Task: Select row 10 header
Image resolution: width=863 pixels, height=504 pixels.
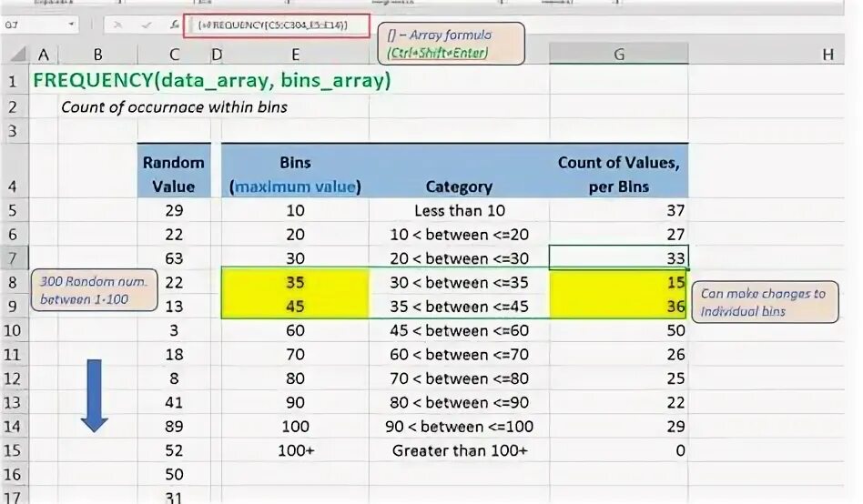Action: (x=14, y=330)
